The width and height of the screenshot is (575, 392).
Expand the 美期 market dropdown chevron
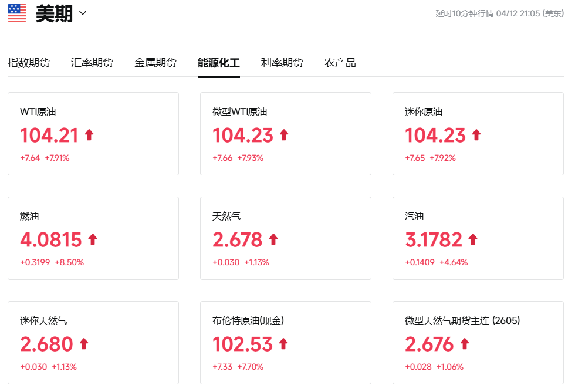coord(83,13)
